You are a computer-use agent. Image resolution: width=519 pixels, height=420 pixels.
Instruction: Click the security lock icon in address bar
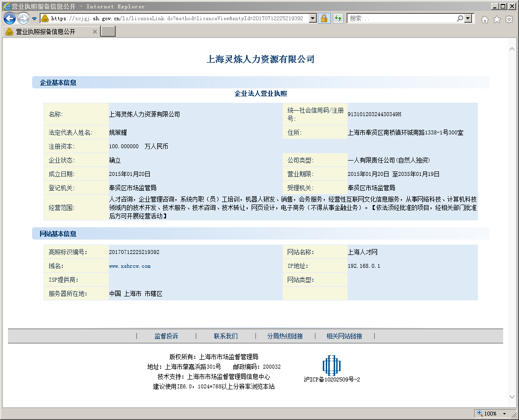tap(324, 19)
